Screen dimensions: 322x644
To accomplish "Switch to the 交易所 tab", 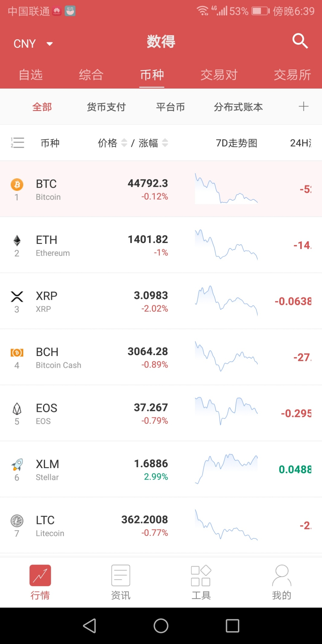I will [x=292, y=75].
